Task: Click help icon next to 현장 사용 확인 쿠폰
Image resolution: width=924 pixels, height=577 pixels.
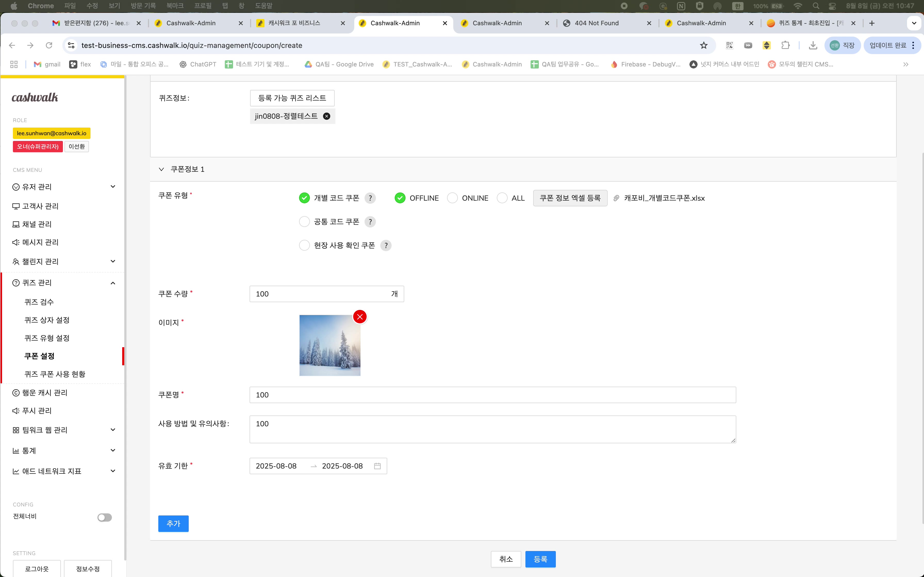Action: pos(386,245)
